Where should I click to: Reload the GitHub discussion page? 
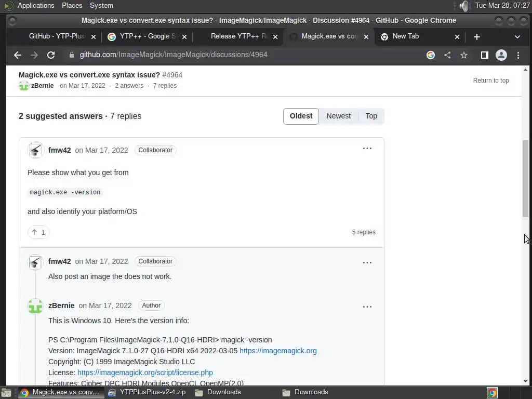coord(51,55)
